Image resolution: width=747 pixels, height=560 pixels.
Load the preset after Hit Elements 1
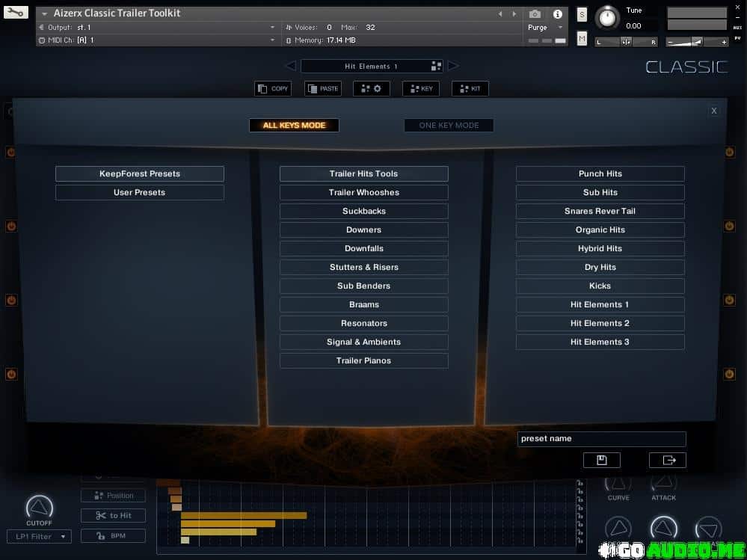(x=453, y=66)
